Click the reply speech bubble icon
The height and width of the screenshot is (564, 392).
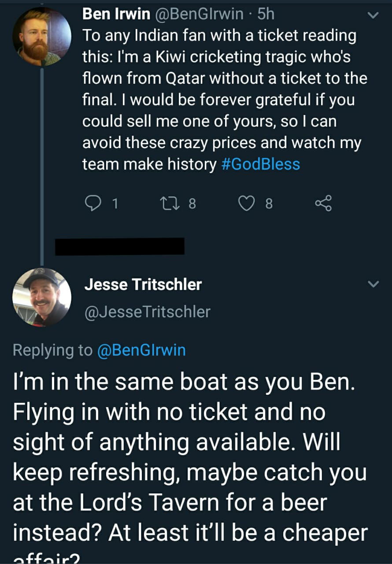click(93, 203)
